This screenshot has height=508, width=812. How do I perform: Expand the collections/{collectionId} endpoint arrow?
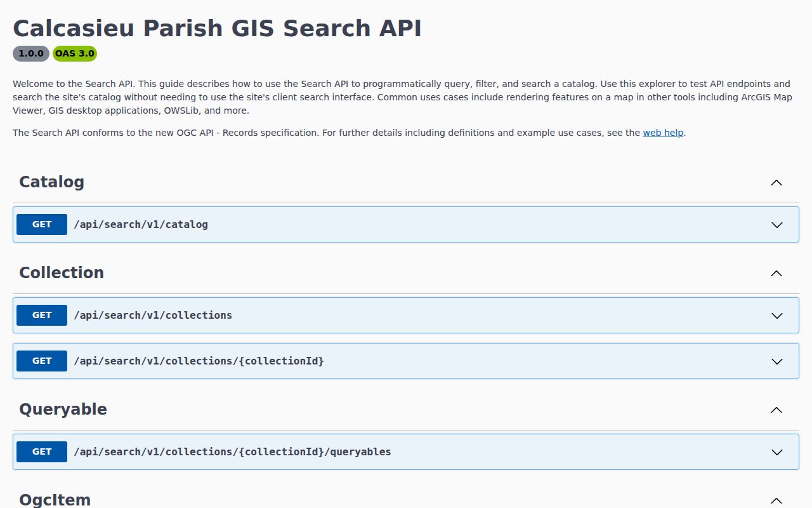776,361
